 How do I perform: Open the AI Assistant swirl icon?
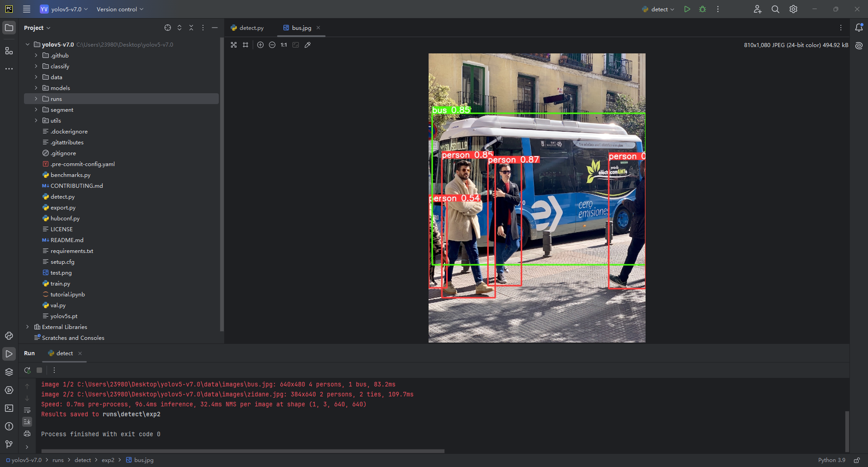(859, 46)
